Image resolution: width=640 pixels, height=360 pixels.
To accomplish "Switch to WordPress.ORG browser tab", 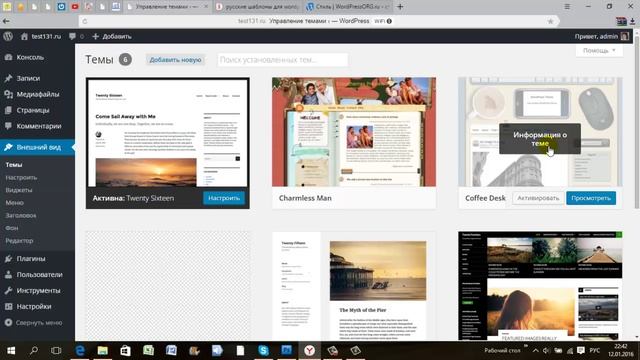I will click(x=348, y=7).
